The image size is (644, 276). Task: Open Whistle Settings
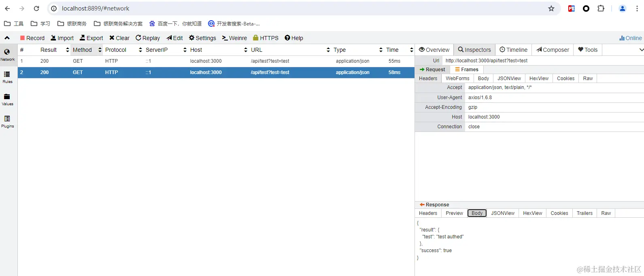pos(203,38)
